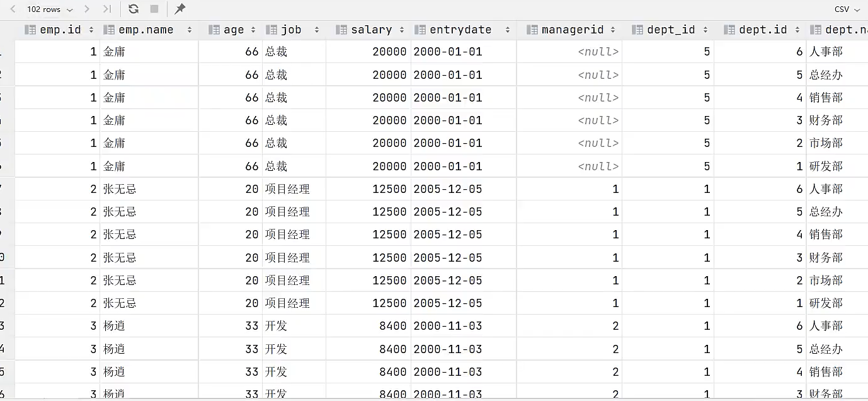Image resolution: width=868 pixels, height=401 pixels.
Task: Click table icon beside dept.id header
Action: point(729,30)
